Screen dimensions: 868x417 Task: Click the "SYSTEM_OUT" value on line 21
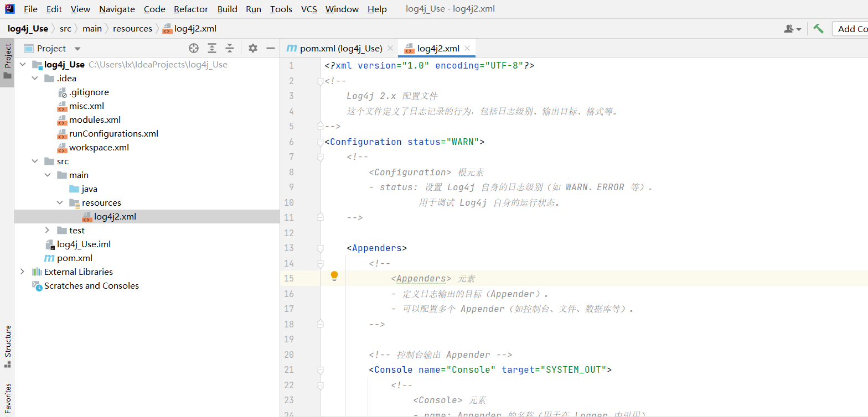[x=573, y=369]
